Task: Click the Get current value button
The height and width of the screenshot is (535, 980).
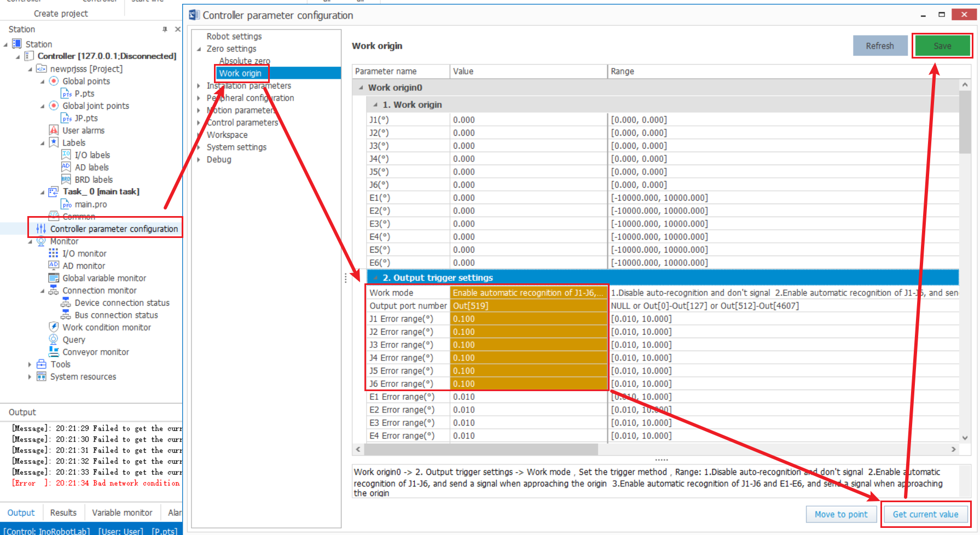Action: pyautogui.click(x=925, y=514)
